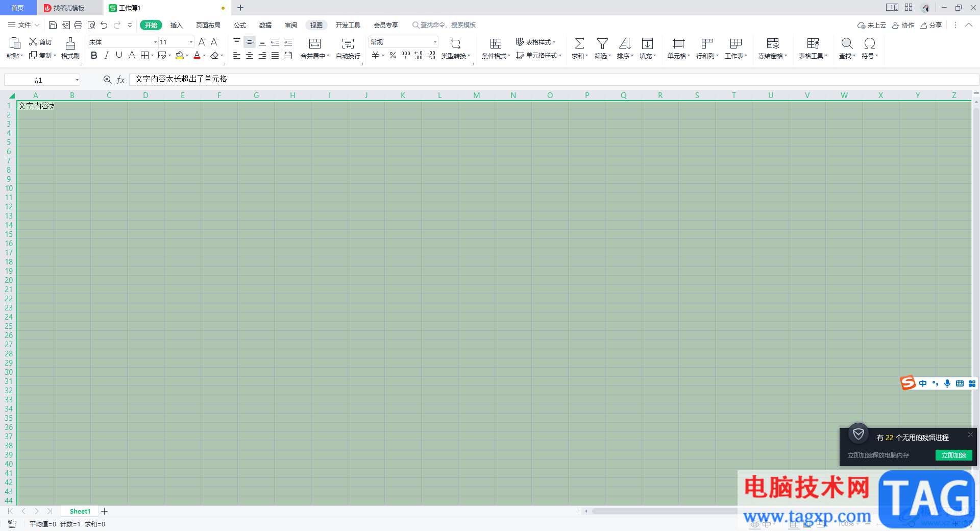Open Print Preview icon
The height and width of the screenshot is (531, 980).
91,25
